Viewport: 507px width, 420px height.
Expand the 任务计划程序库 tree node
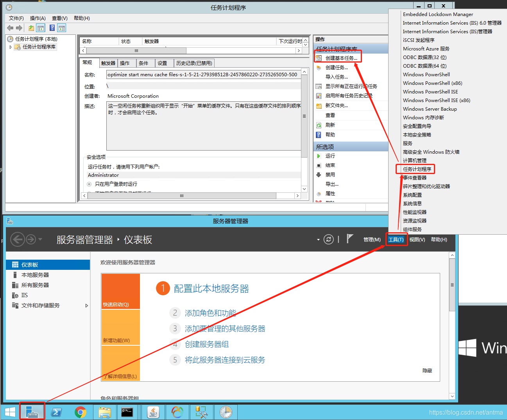11,47
